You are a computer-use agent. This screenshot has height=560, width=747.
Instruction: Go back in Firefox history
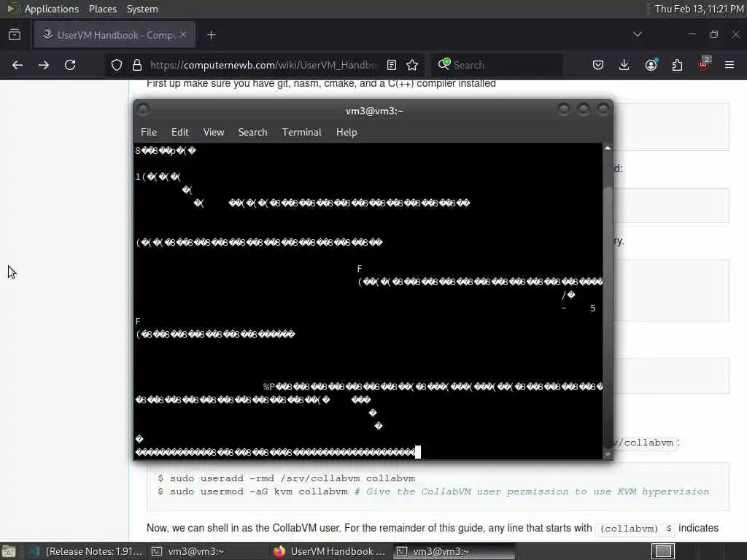click(18, 65)
